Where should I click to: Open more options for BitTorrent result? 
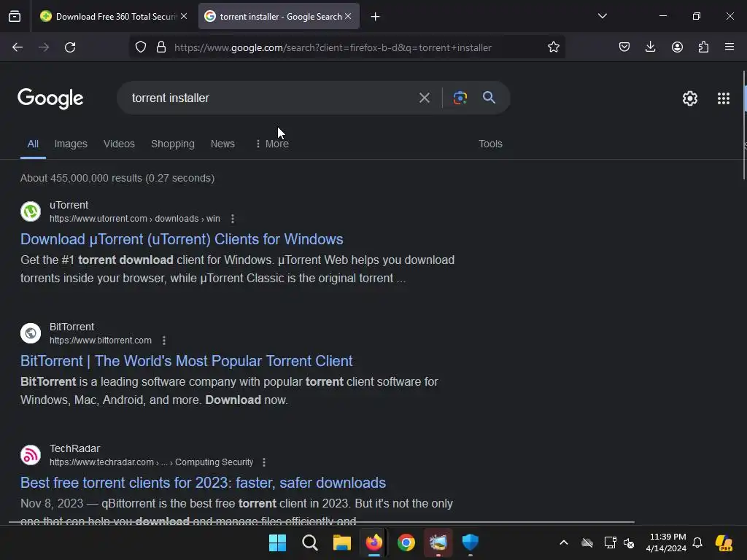[x=164, y=341]
